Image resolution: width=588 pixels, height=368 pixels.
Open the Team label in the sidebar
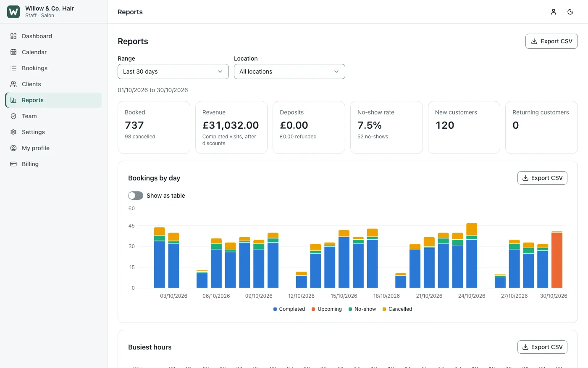(x=29, y=116)
